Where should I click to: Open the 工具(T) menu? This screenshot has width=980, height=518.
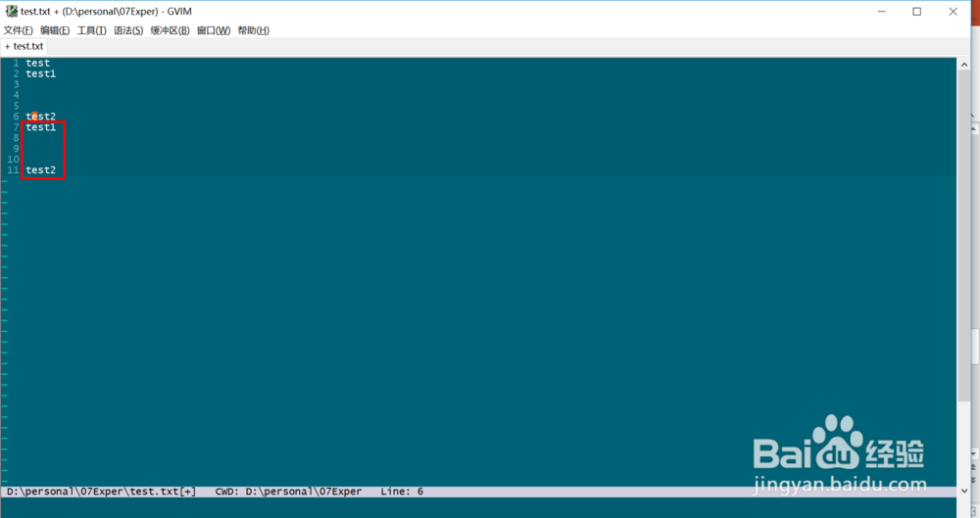tap(91, 30)
